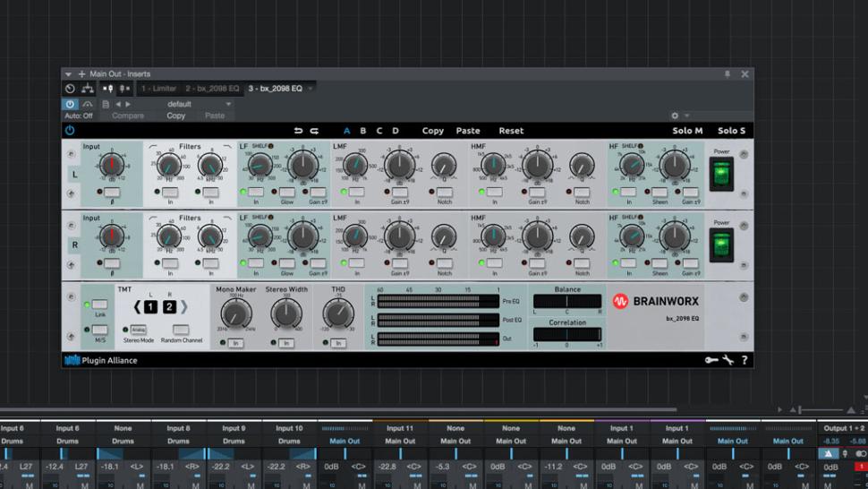Image resolution: width=868 pixels, height=489 pixels.
Task: Click the THD knob
Action: (338, 314)
